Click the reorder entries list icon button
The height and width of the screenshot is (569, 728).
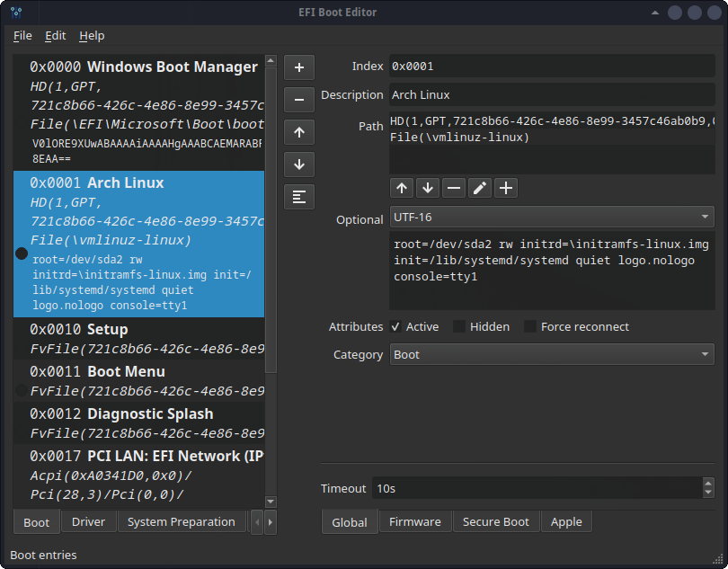click(x=299, y=197)
